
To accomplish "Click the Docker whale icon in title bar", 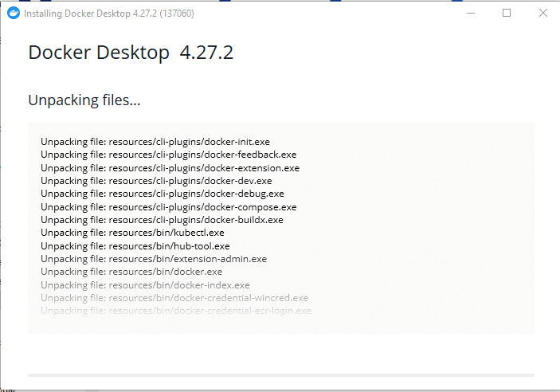I will [x=12, y=14].
